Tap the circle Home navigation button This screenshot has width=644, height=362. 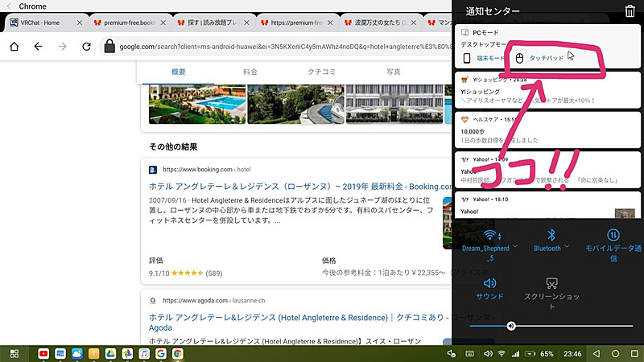tap(615, 354)
